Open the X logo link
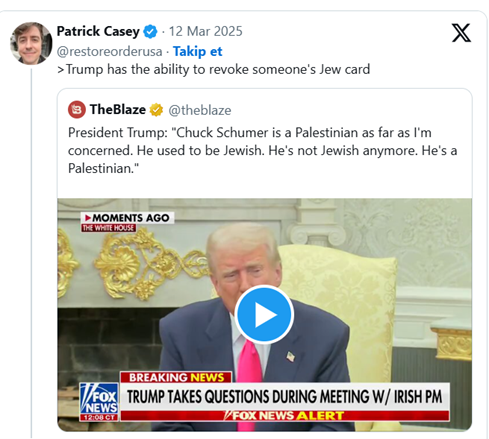 click(x=461, y=33)
